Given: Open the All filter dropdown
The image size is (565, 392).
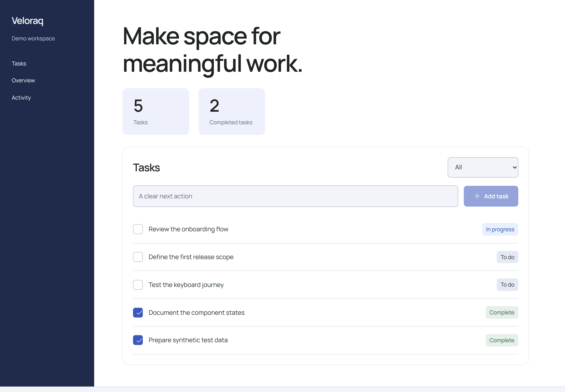Looking at the screenshot, I should point(483,167).
